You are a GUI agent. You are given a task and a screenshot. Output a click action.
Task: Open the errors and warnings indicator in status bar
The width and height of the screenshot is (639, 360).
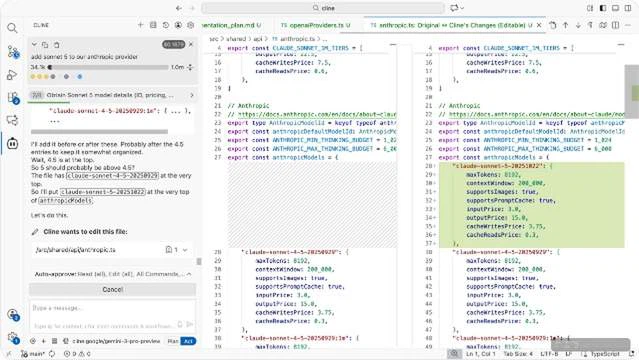77,354
